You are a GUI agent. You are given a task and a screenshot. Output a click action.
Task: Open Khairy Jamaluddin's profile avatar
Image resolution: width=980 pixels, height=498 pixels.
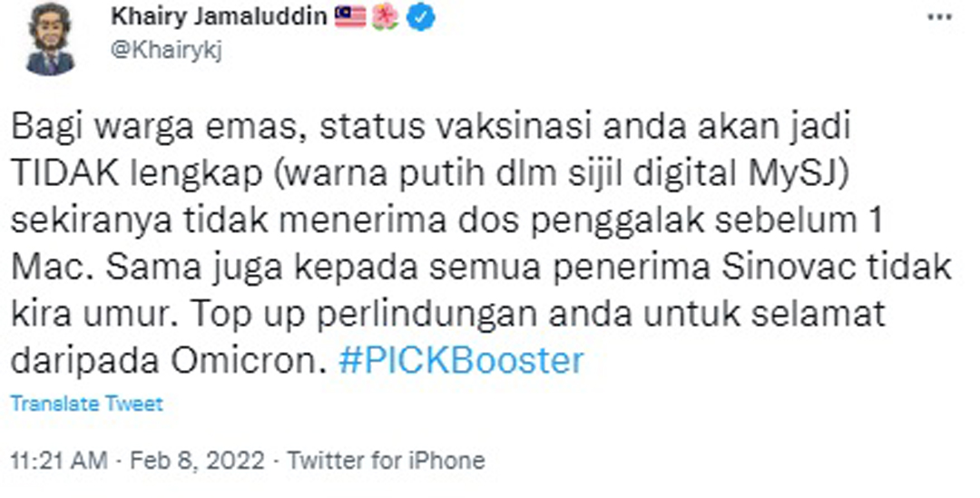(x=51, y=39)
